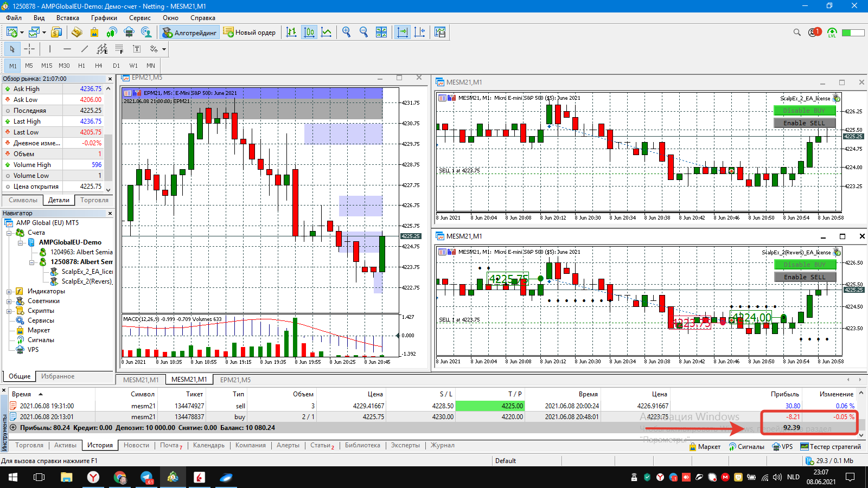Switch chart to line chart mode
The image size is (868, 488).
(x=326, y=33)
